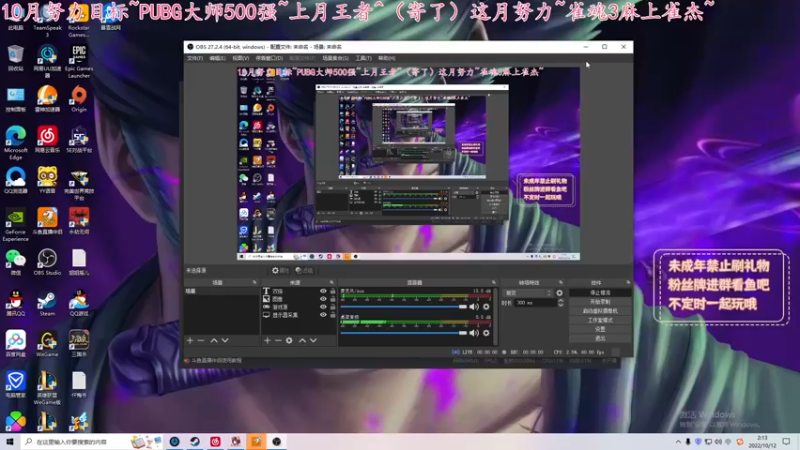Pop out the Scenes dock panel
The width and height of the screenshot is (800, 450).
click(254, 283)
